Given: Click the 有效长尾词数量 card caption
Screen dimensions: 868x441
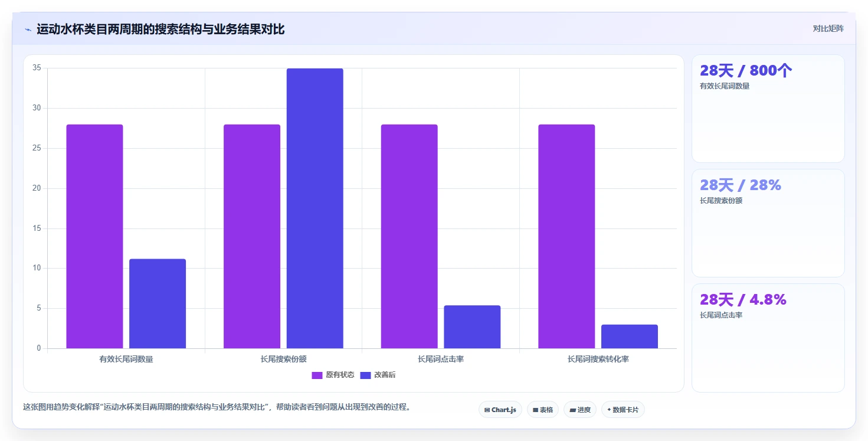Looking at the screenshot, I should tap(725, 86).
